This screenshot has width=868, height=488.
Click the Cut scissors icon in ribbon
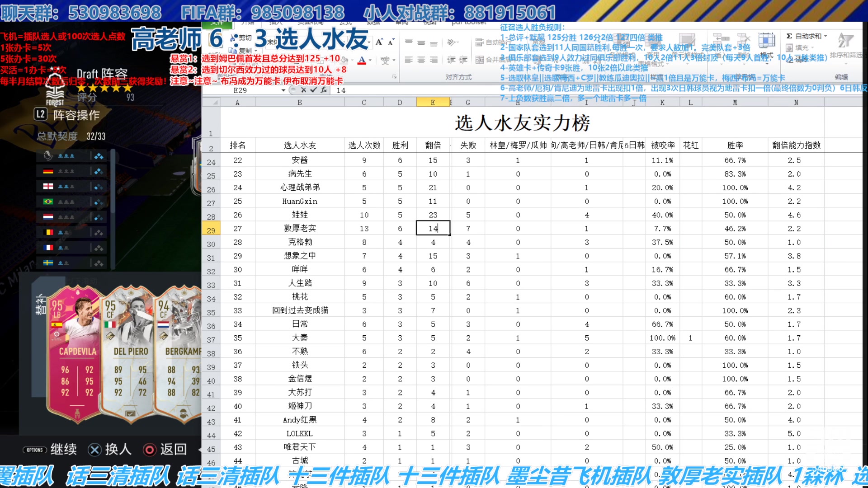[x=234, y=38]
